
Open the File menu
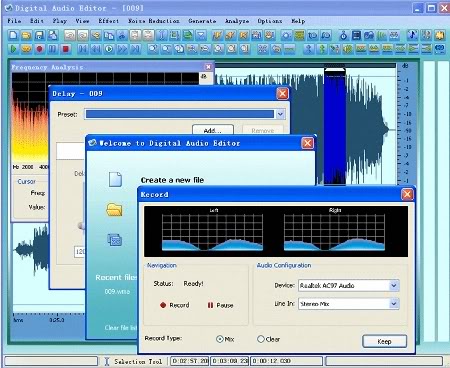coord(14,21)
